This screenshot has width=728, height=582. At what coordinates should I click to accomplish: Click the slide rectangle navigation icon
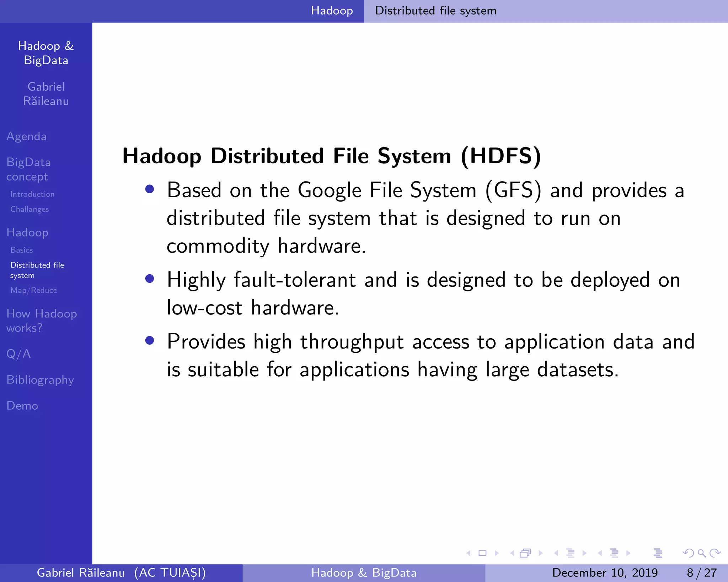tap(482, 553)
